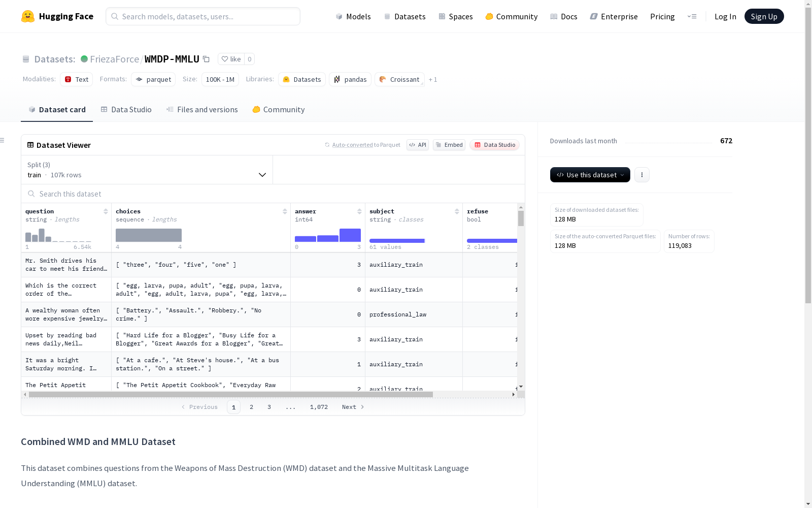Focus the Search this dataset field
Image resolution: width=812 pixels, height=508 pixels.
coord(273,194)
